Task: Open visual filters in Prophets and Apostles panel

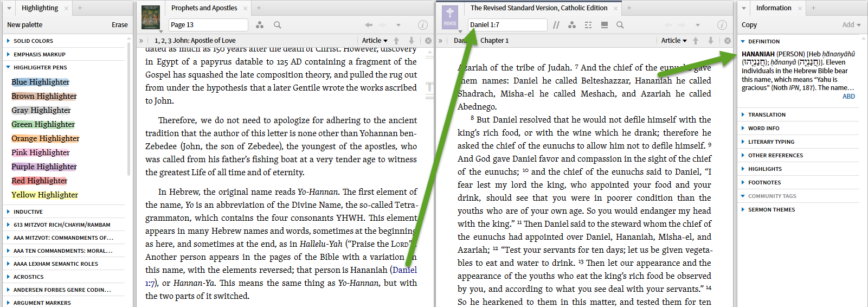Action: pyautogui.click(x=260, y=25)
